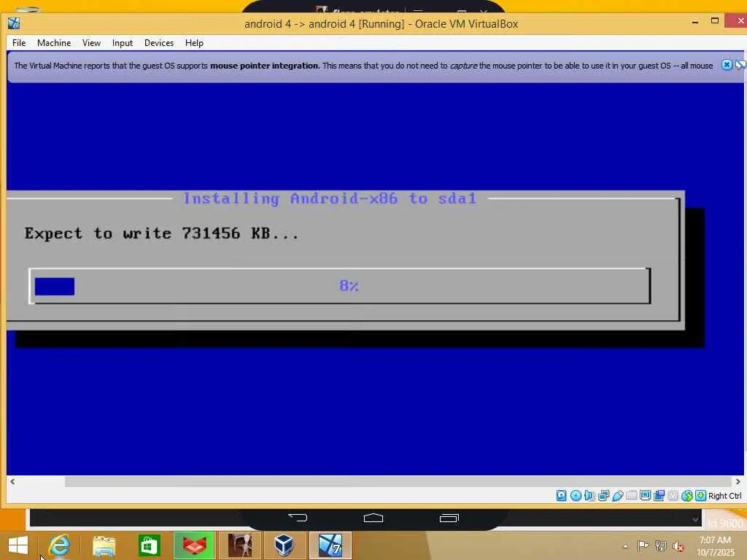Viewport: 747px width, 560px height.
Task: Click the greyed virtualization features indicator
Action: (x=673, y=496)
